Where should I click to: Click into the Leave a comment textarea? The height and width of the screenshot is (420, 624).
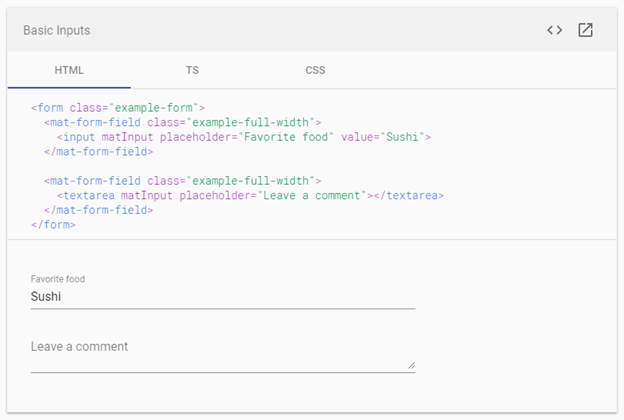click(x=220, y=352)
